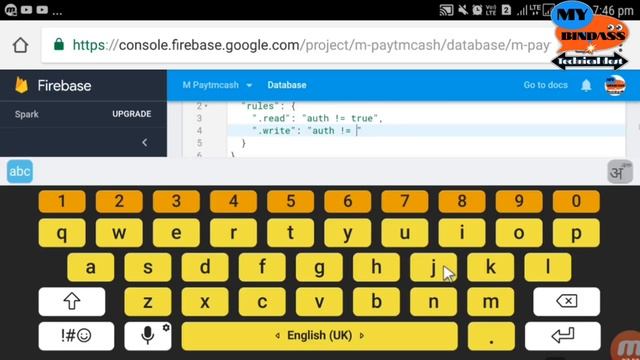Tap the letter q key
The width and height of the screenshot is (640, 360).
tap(62, 233)
